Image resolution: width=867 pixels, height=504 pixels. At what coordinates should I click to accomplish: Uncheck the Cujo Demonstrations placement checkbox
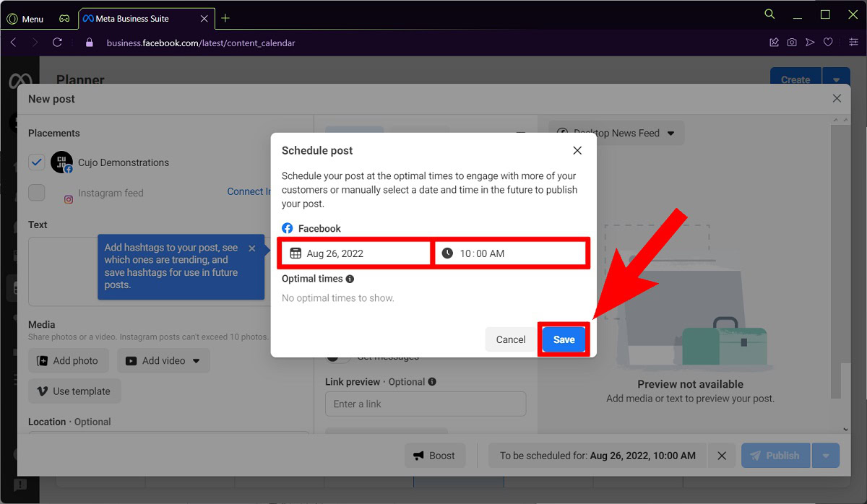pos(37,162)
